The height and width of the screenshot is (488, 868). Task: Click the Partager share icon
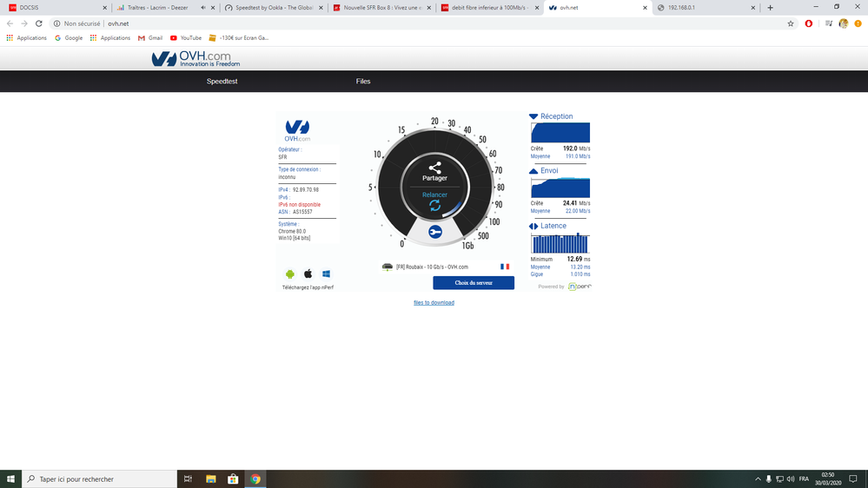click(x=434, y=168)
